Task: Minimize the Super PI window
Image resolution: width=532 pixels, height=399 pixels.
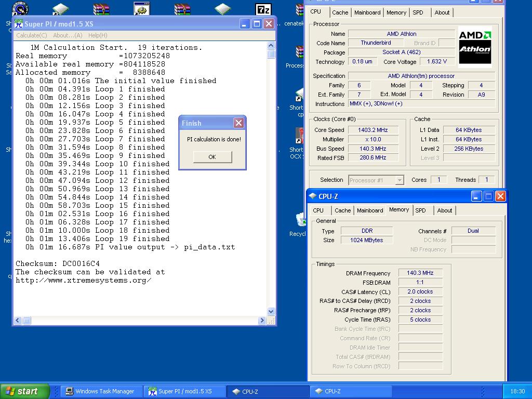Action: [x=244, y=24]
